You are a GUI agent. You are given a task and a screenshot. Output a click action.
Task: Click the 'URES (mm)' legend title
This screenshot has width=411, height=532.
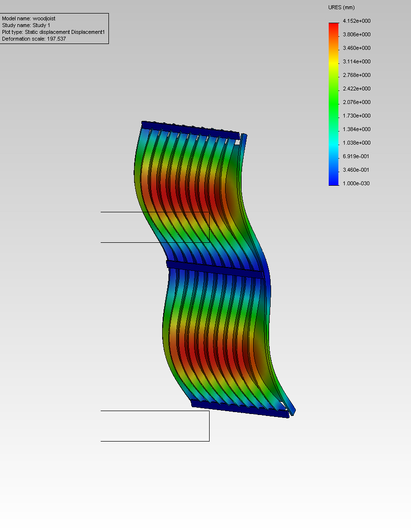click(x=341, y=7)
